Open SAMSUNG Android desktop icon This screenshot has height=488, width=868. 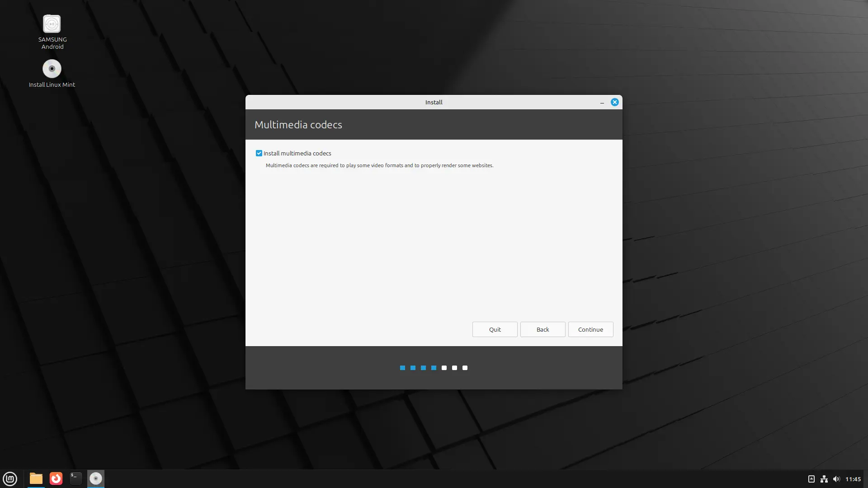(x=52, y=32)
